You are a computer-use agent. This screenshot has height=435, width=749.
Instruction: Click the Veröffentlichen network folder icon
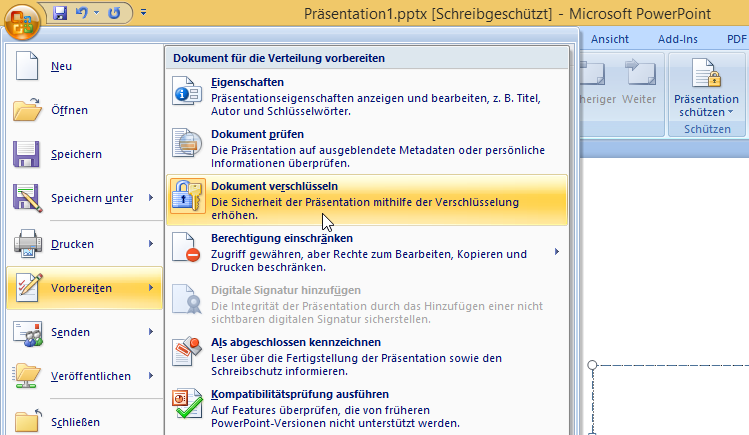click(27, 376)
